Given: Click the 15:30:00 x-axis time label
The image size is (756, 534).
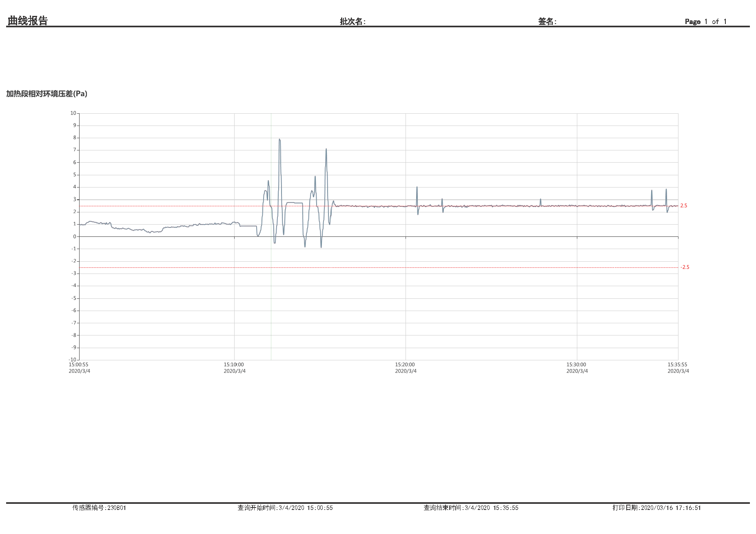Looking at the screenshot, I should click(x=576, y=365).
